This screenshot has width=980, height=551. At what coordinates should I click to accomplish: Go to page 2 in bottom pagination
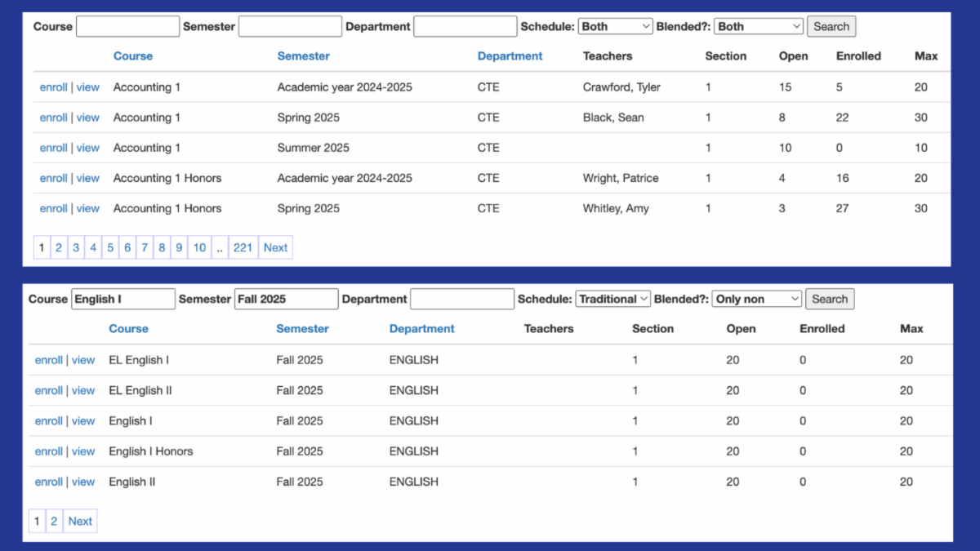(x=54, y=521)
